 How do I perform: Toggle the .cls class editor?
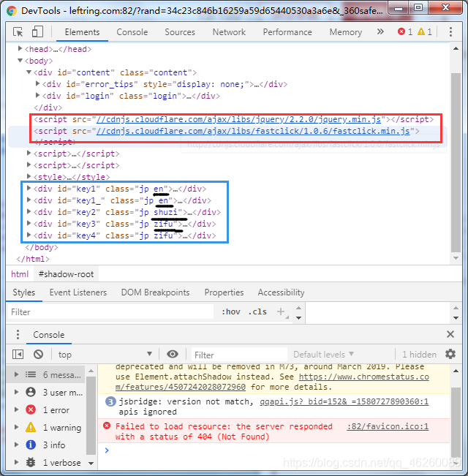[257, 311]
